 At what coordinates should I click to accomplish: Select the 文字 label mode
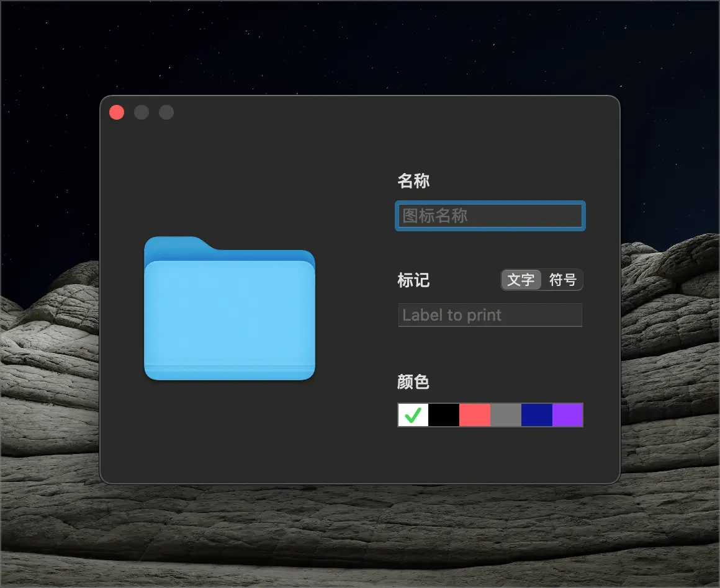point(521,280)
